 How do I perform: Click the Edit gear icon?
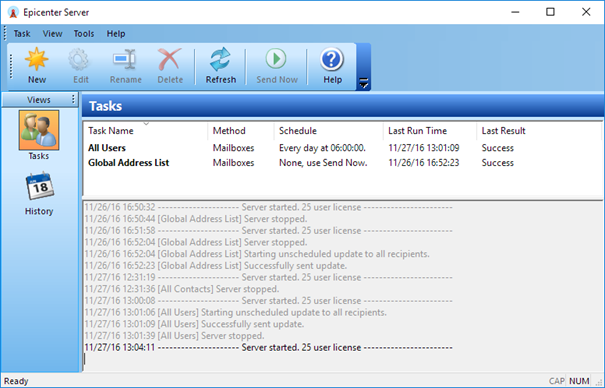(79, 60)
